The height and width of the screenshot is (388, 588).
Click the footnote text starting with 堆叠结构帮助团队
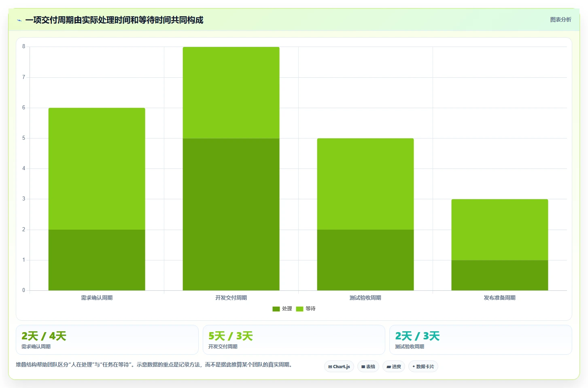154,365
